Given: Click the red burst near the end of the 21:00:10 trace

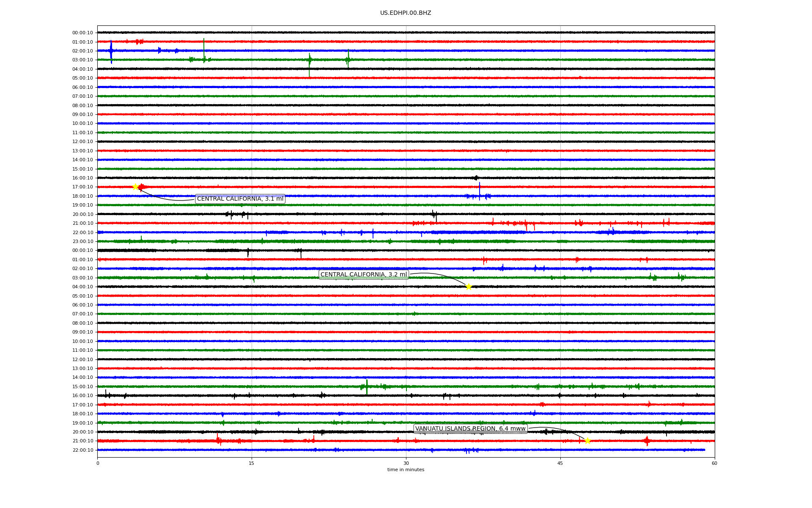Looking at the screenshot, I should 647,441.
